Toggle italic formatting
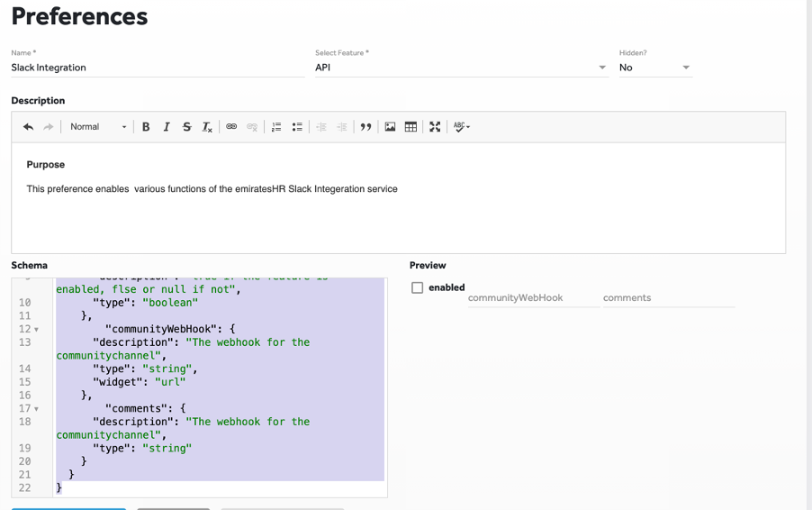 coord(167,127)
